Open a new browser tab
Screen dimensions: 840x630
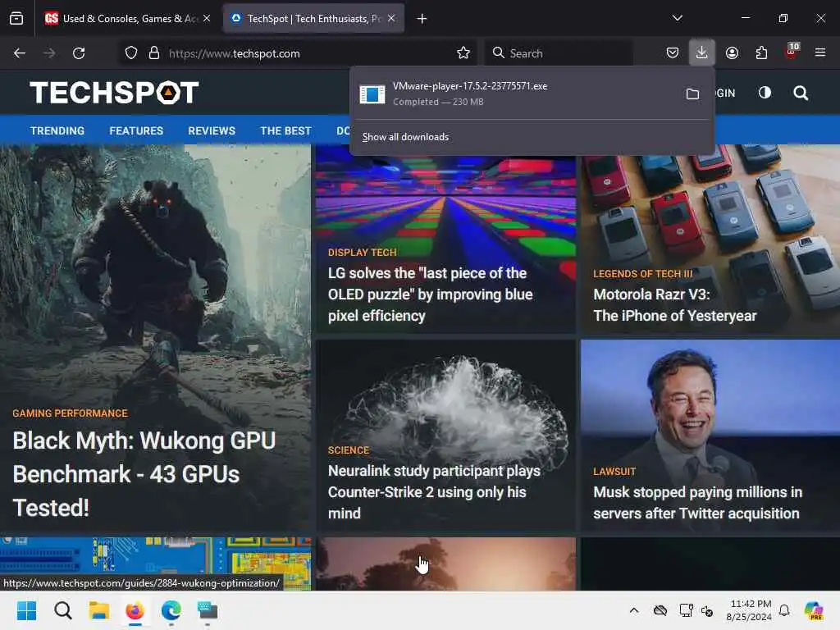coord(422,19)
